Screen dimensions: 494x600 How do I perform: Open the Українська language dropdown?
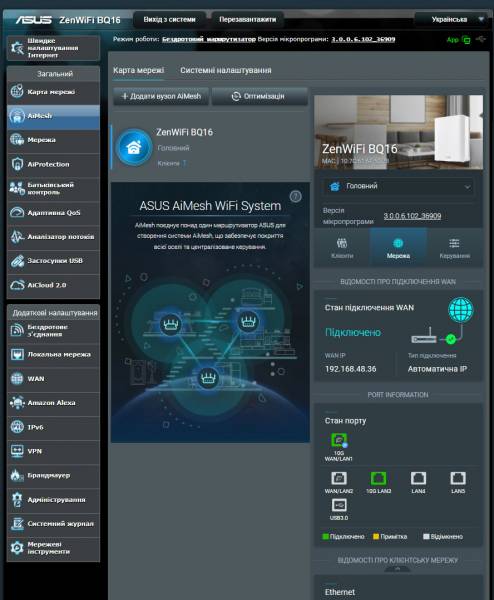(453, 19)
